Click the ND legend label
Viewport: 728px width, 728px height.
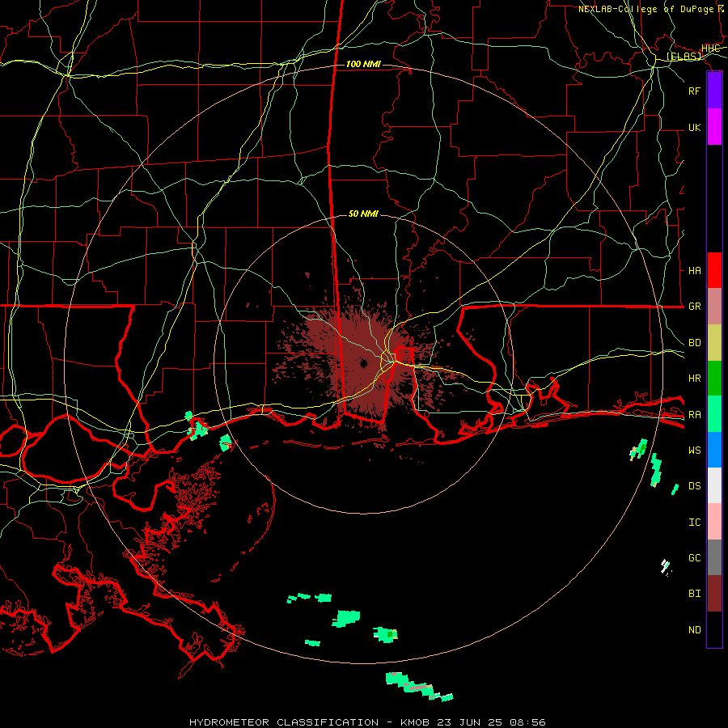click(x=694, y=629)
